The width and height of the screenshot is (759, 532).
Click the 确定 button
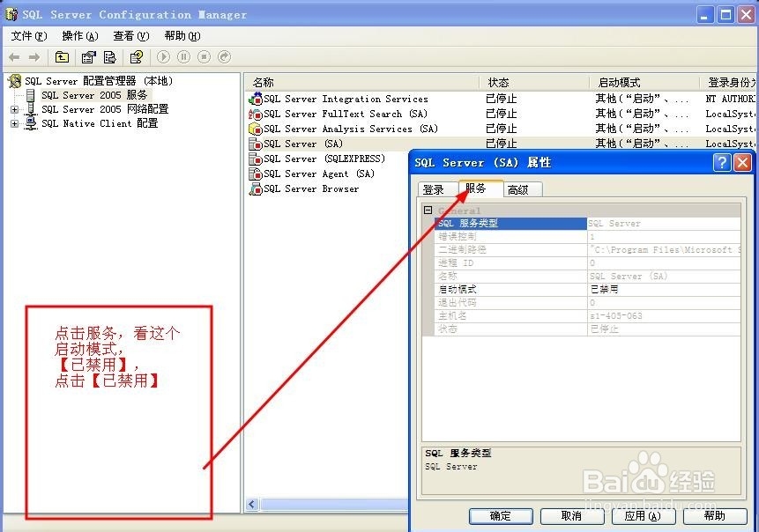coord(501,516)
